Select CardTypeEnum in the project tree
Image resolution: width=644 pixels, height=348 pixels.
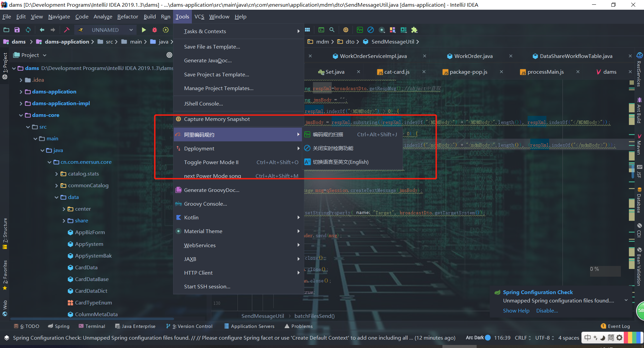click(90, 303)
